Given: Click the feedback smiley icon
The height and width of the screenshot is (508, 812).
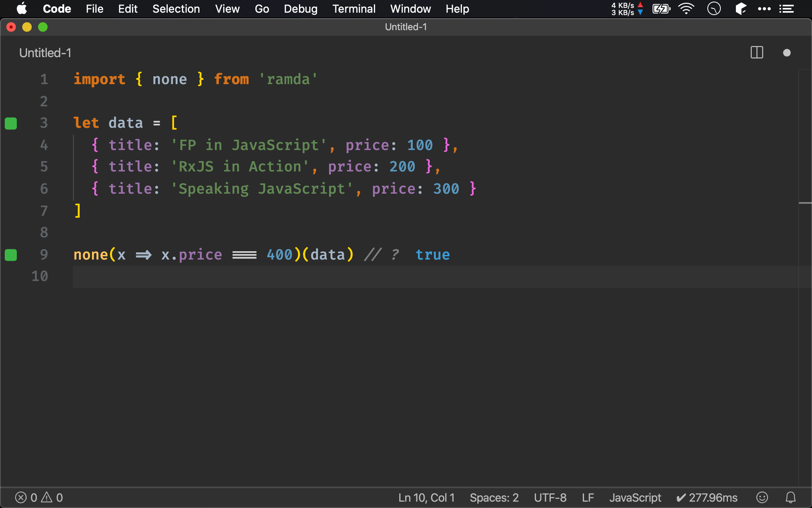Looking at the screenshot, I should (762, 497).
